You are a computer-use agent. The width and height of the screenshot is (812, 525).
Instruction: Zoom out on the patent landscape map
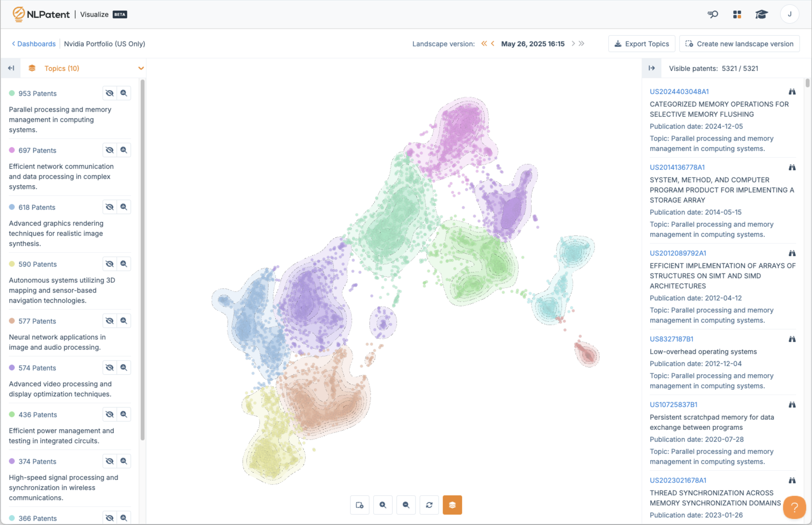pyautogui.click(x=406, y=505)
